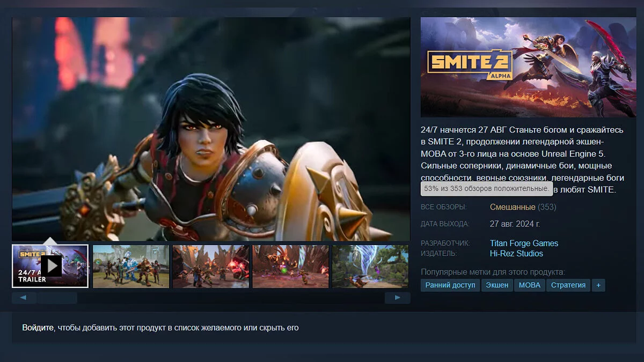Open the SMITE 2 Alpha header image

pyautogui.click(x=528, y=67)
